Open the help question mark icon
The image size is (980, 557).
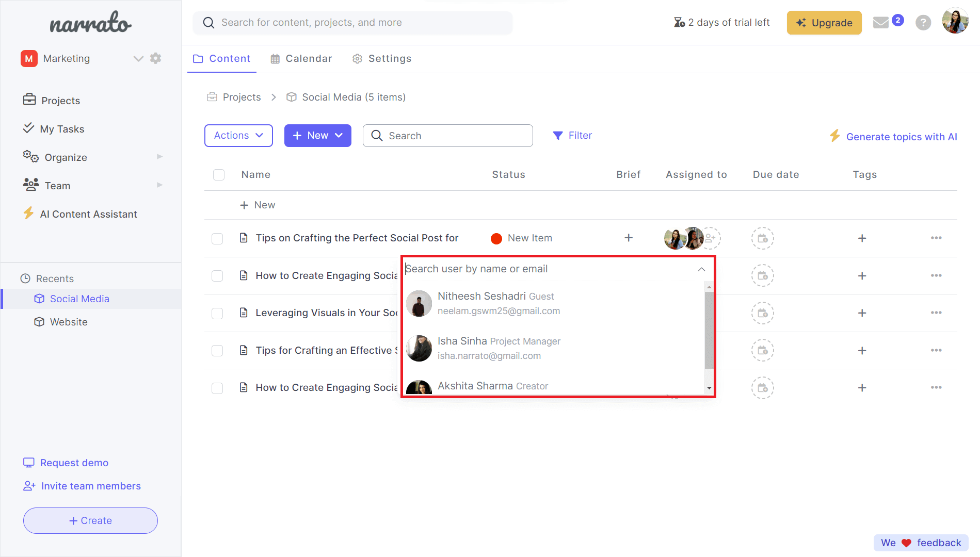pyautogui.click(x=923, y=23)
